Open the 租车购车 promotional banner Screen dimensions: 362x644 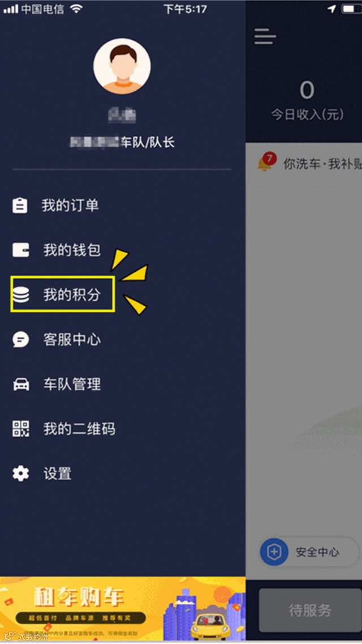point(123,609)
